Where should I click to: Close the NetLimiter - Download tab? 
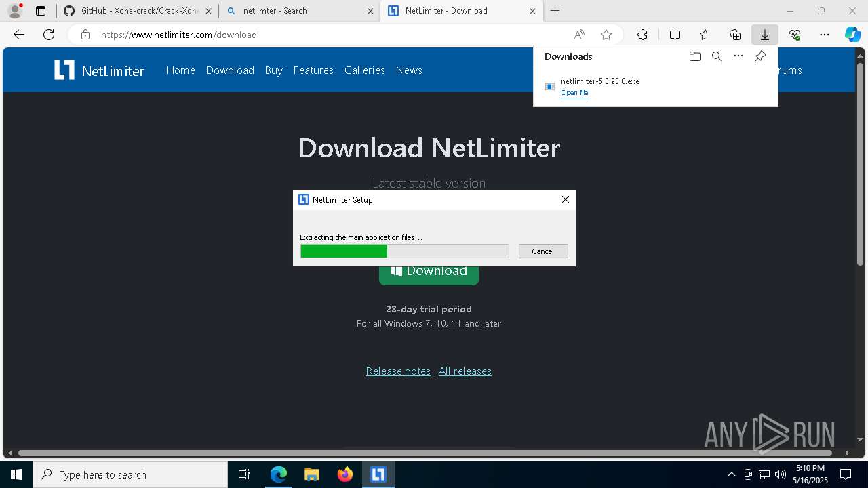(532, 11)
